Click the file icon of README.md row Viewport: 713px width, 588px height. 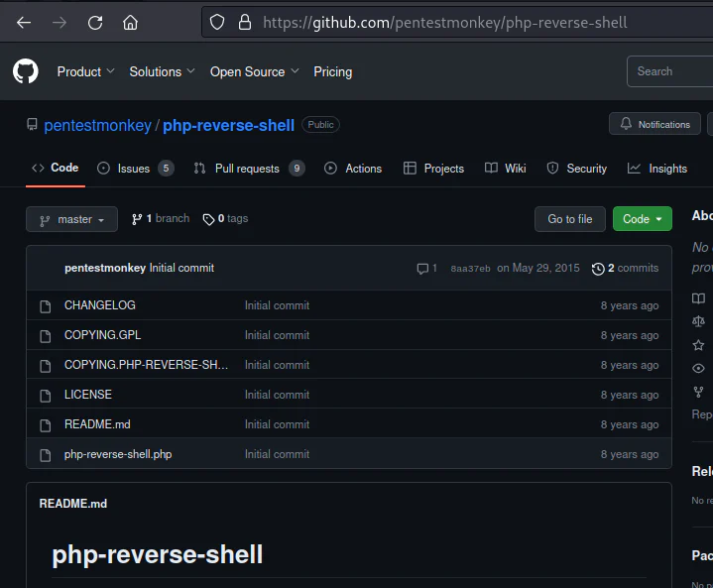pos(45,425)
